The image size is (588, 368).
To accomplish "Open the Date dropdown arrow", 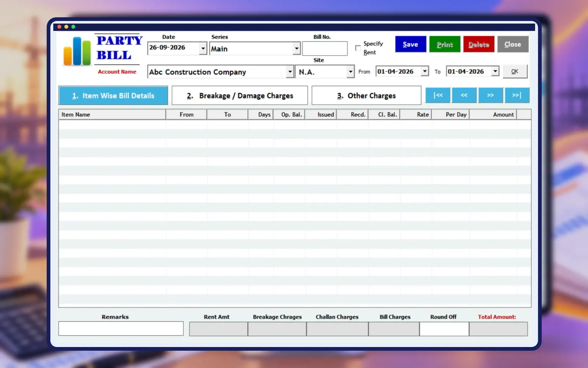I will (x=203, y=48).
